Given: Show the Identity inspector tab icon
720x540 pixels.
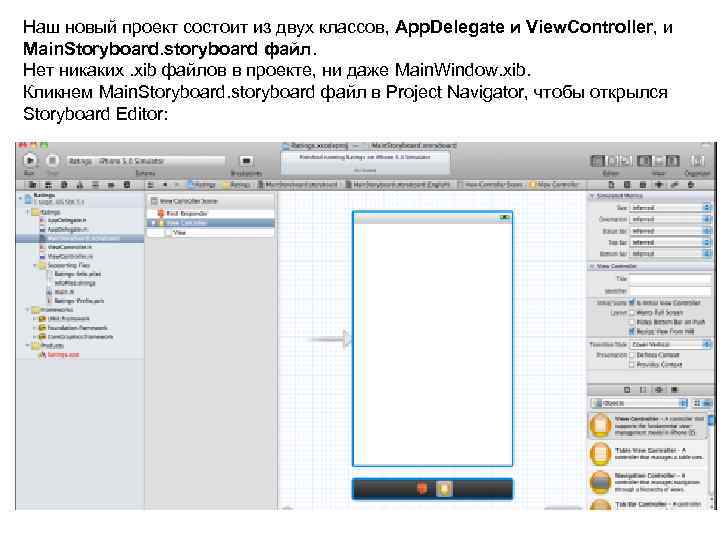Looking at the screenshot, I should (x=643, y=185).
